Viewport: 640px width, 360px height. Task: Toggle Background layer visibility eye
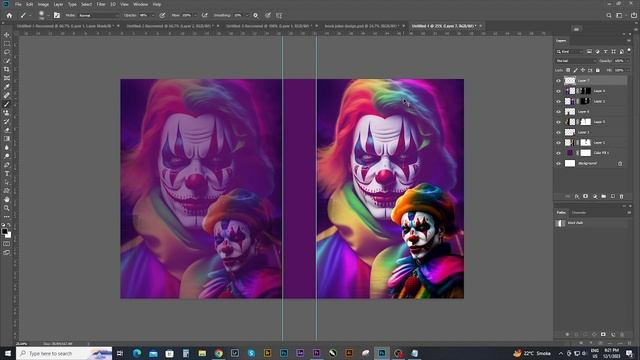pos(558,163)
